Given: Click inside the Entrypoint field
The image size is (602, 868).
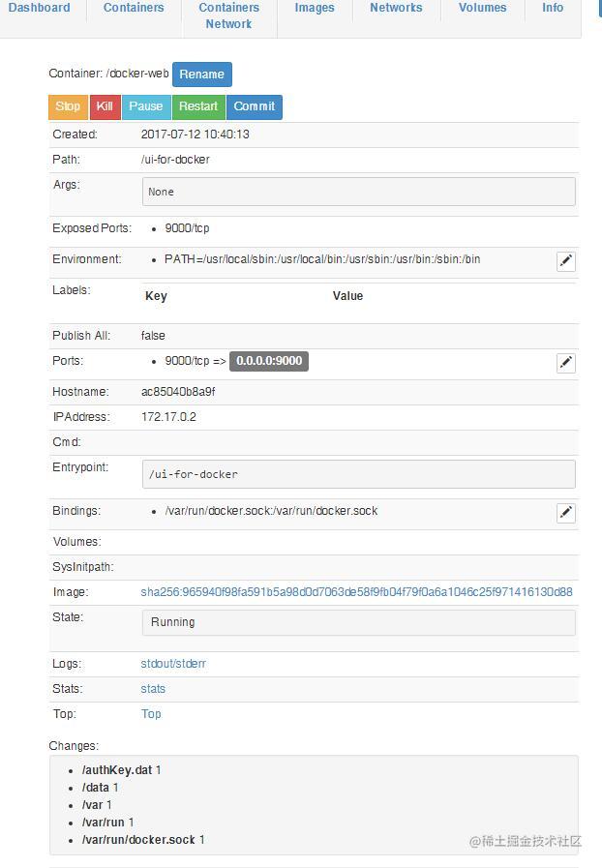Looking at the screenshot, I should point(358,474).
